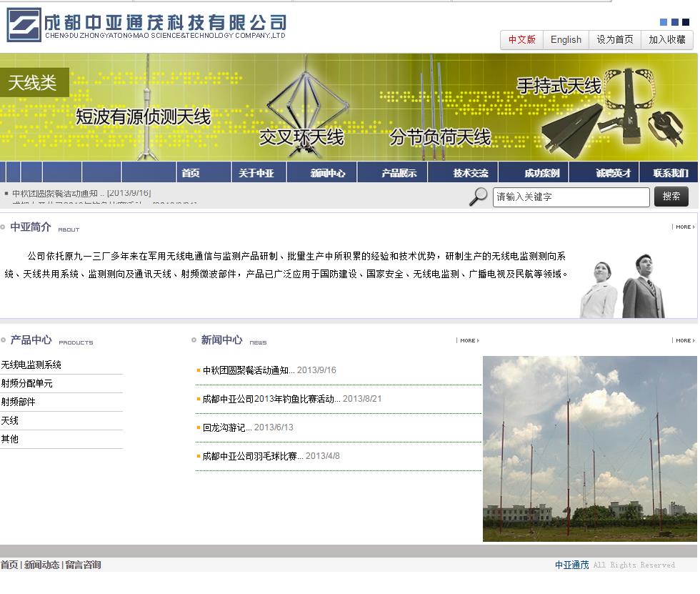Open 诚聘英才 navigation item
This screenshot has height=594, width=700.
614,173
